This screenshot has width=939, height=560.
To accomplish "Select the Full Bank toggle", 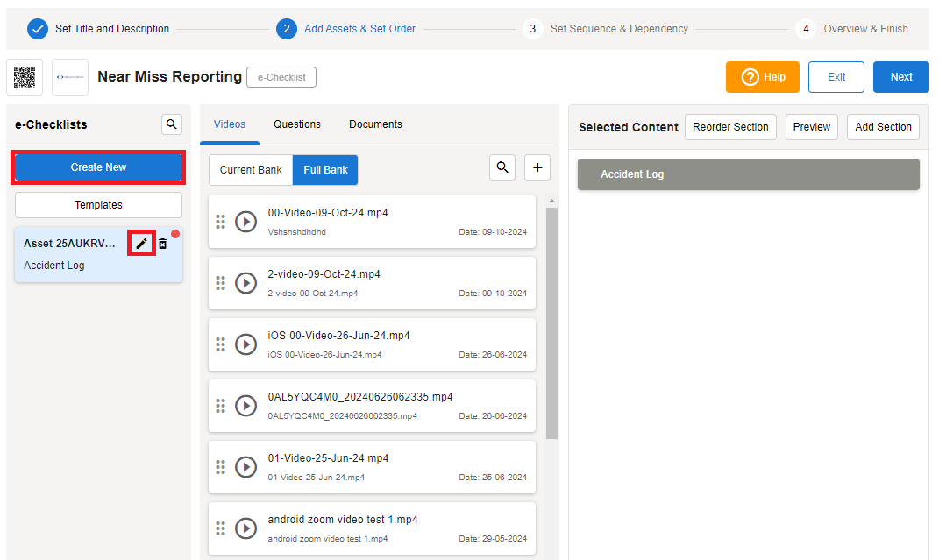I will [x=325, y=170].
